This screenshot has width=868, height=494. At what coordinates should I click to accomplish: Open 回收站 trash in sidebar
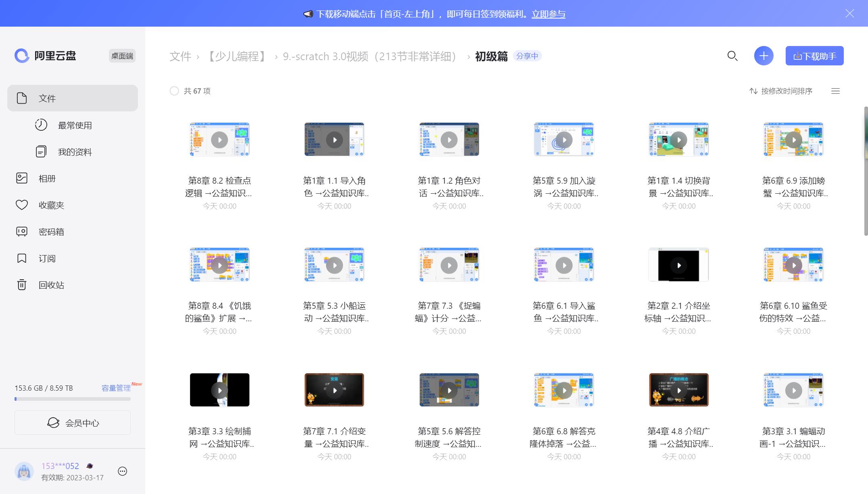(x=51, y=285)
